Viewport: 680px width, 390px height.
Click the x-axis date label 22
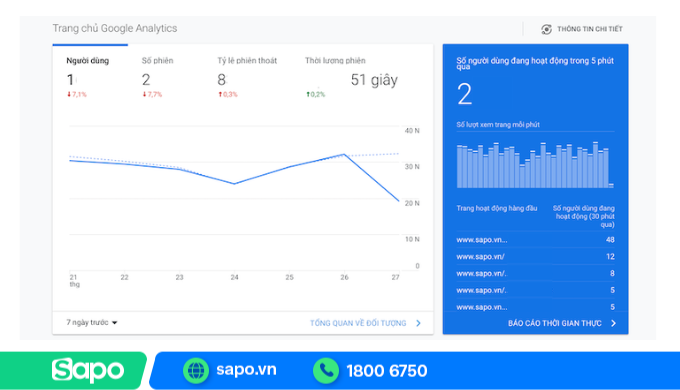tap(124, 277)
